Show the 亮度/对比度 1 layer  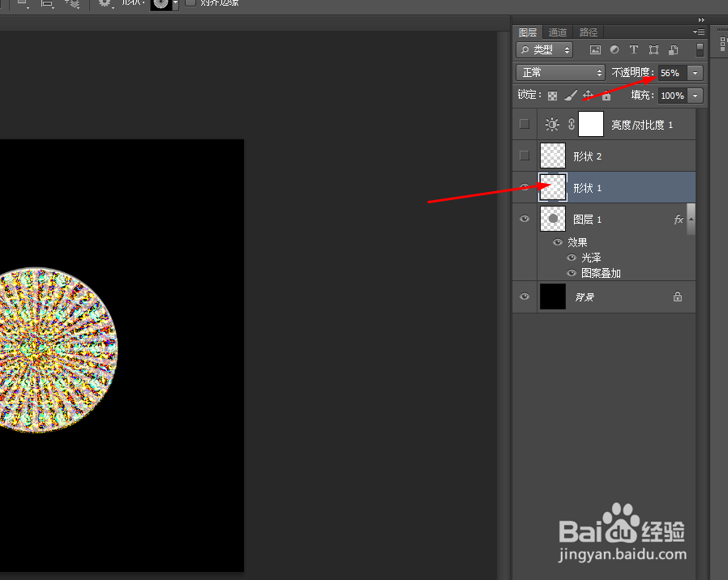click(525, 124)
